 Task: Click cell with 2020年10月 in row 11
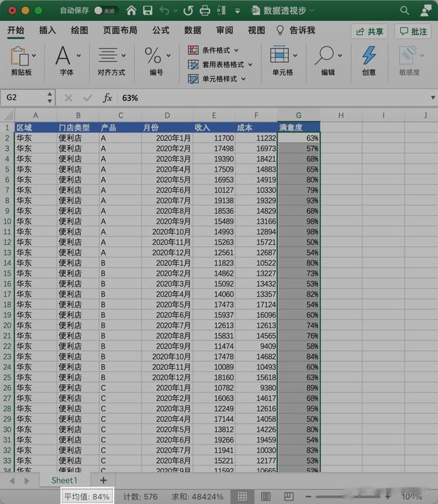(x=167, y=232)
